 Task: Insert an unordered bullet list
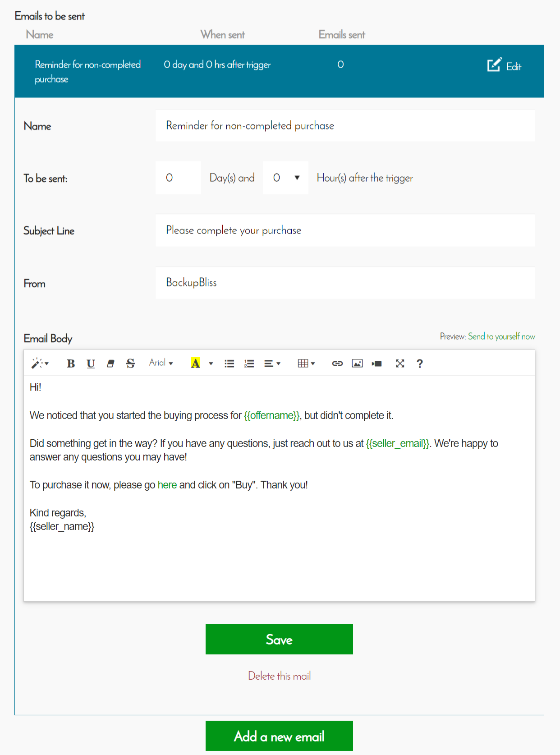(x=229, y=364)
